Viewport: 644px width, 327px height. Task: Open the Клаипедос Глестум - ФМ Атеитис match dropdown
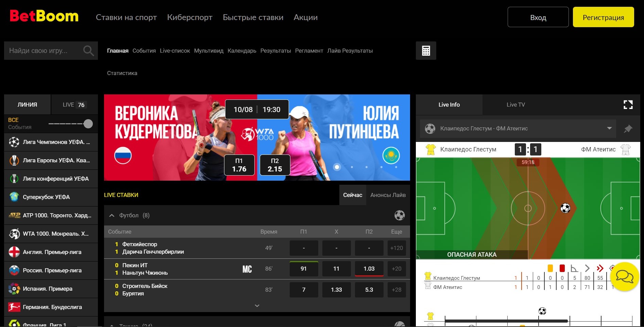tap(518, 128)
